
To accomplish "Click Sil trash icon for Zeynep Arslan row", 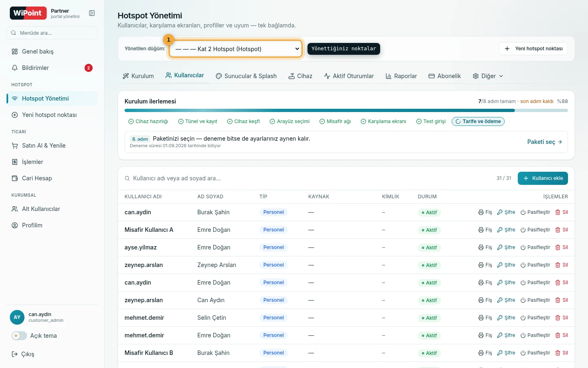I will click(x=558, y=265).
